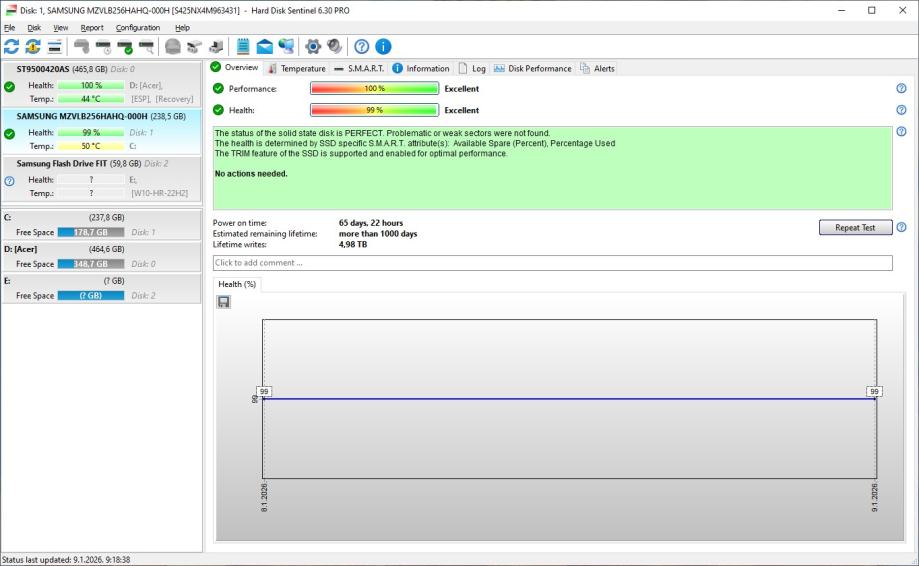The height and width of the screenshot is (566, 919).
Task: Click the save icon above health graph
Action: pos(223,302)
